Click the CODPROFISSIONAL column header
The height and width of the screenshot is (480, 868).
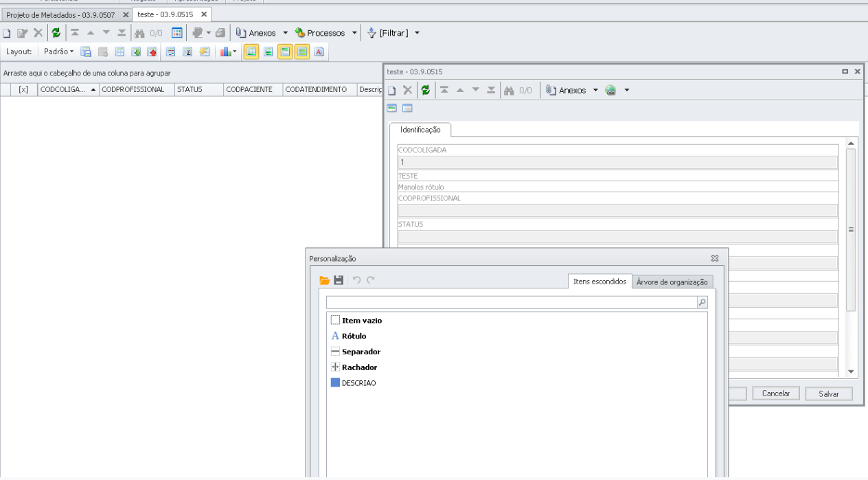136,89
